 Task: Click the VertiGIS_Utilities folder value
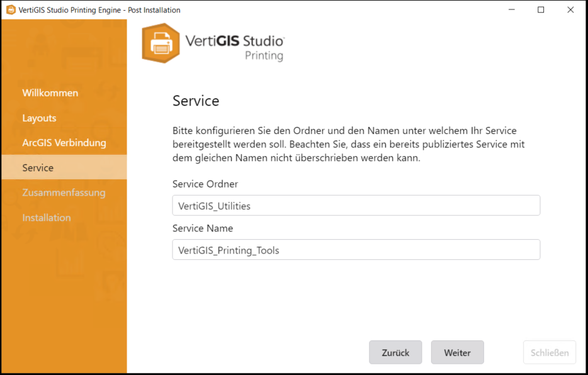[x=214, y=205]
